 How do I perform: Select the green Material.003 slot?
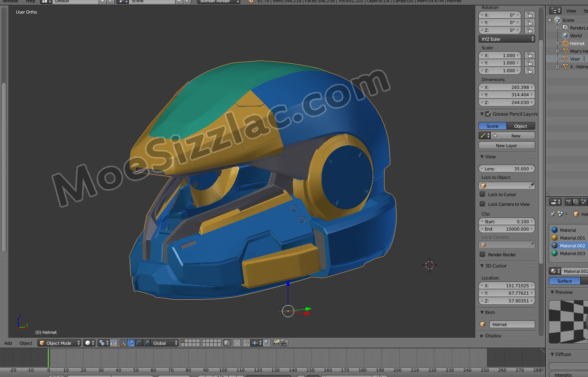[x=572, y=254]
